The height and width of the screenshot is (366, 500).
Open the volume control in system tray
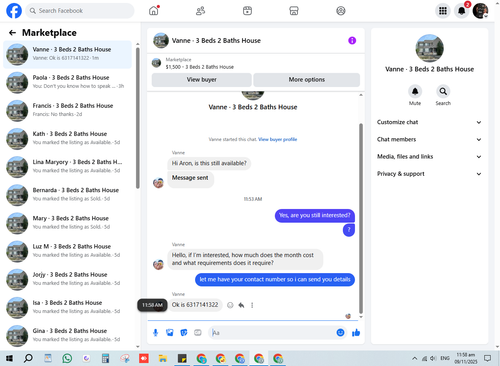433,358
